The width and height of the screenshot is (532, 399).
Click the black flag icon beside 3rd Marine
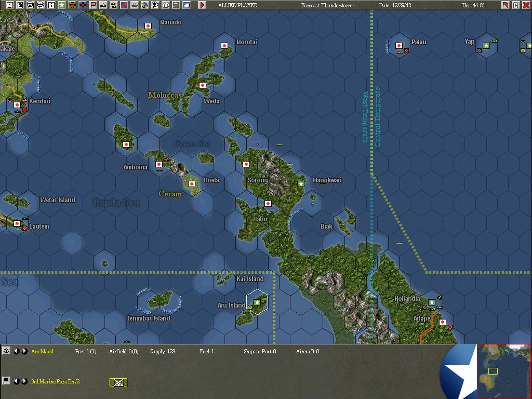tap(6, 381)
